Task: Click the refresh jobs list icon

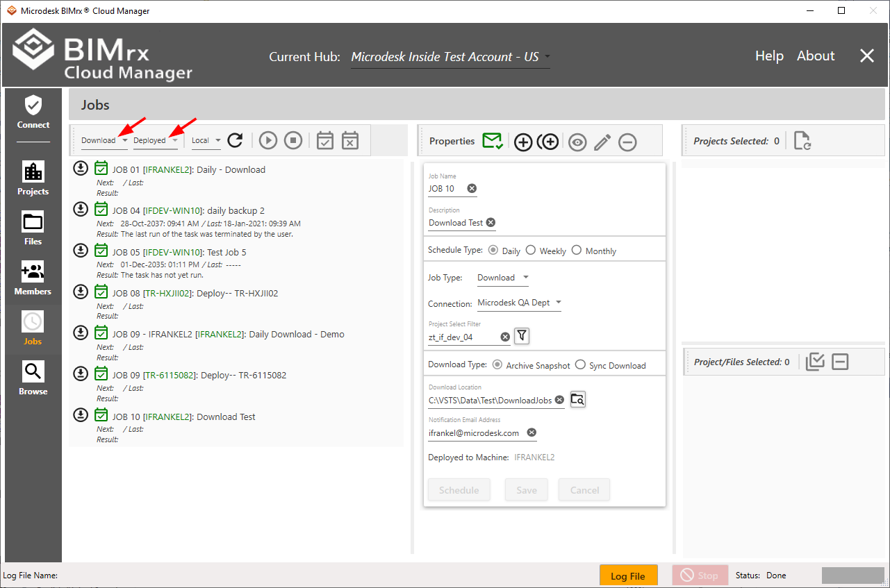Action: point(236,140)
